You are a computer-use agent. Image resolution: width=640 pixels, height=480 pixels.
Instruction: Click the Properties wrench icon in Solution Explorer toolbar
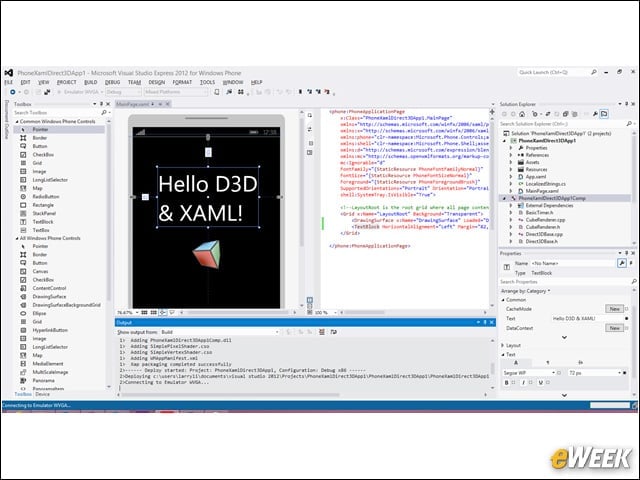point(595,114)
